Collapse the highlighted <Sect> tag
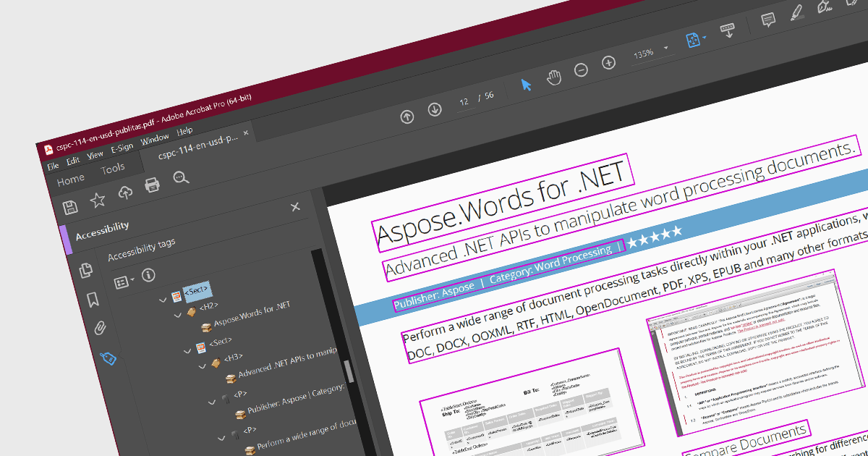Screen dimensions: 868x456 (x=163, y=299)
